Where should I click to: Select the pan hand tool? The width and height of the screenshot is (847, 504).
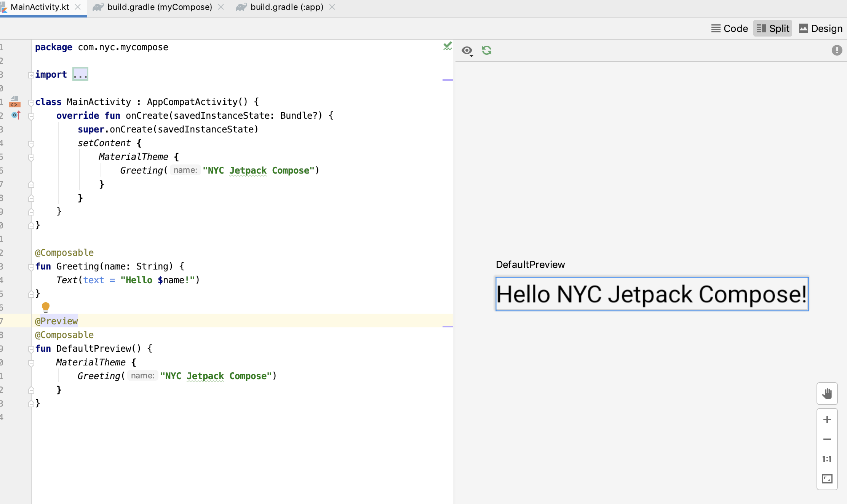827,394
